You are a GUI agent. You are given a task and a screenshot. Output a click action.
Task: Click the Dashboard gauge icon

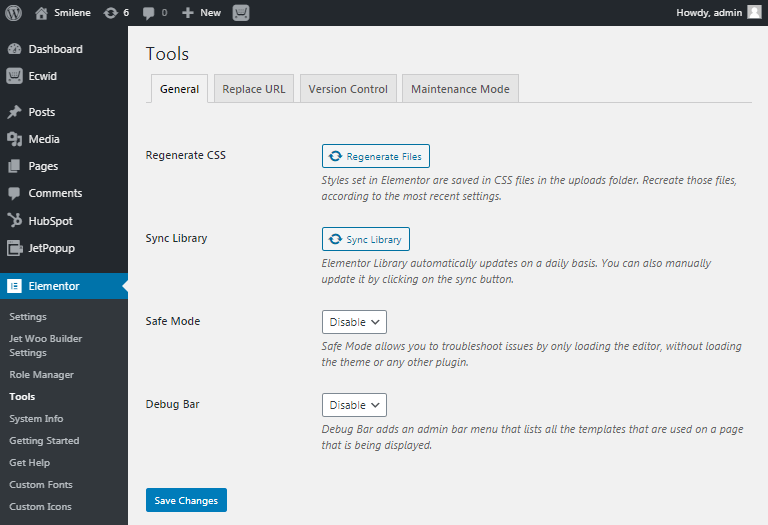[15, 49]
